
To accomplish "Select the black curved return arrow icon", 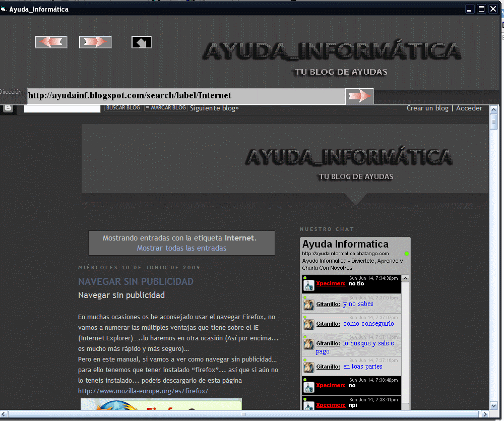I will [142, 42].
